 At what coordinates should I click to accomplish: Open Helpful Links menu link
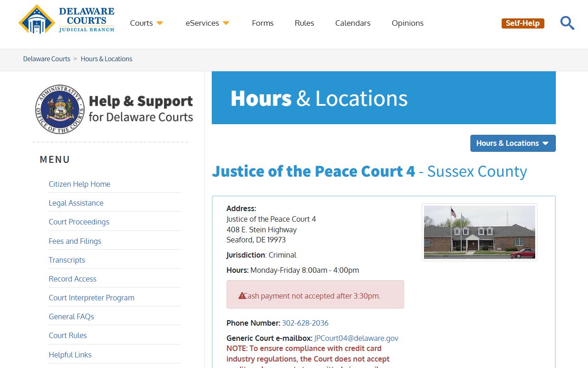tap(70, 355)
